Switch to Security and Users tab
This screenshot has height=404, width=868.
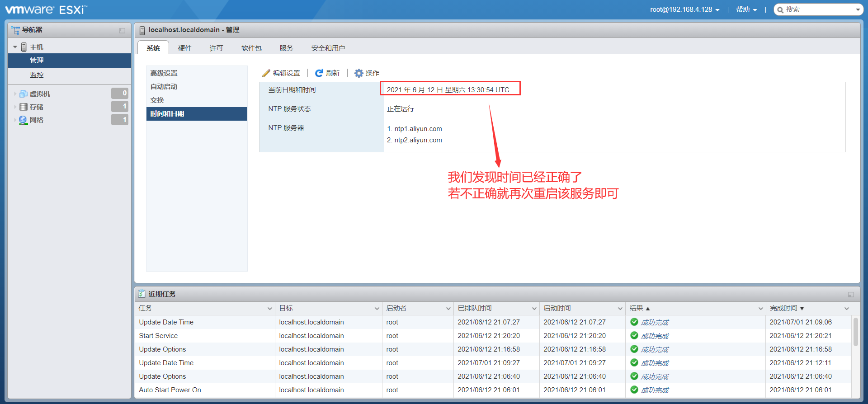pos(328,48)
